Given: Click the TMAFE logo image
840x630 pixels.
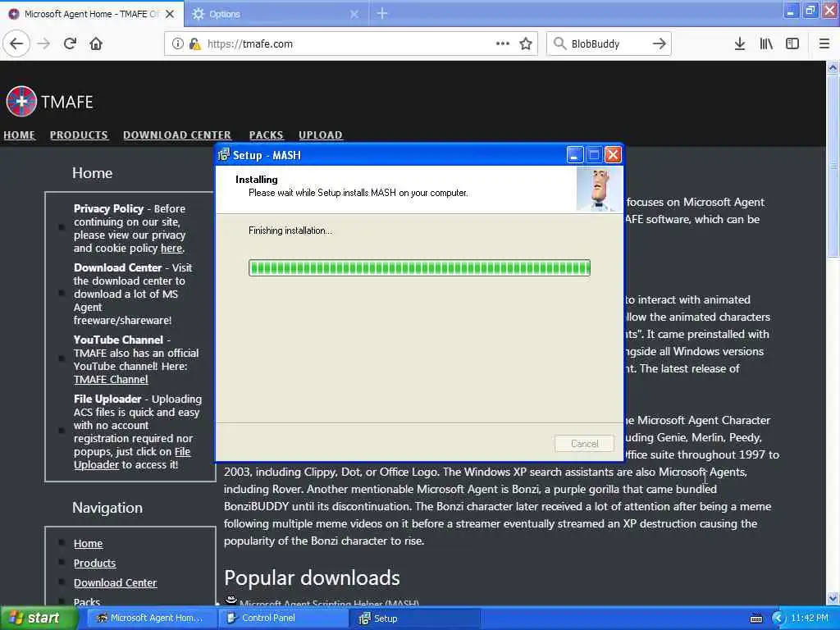Looking at the screenshot, I should point(21,101).
